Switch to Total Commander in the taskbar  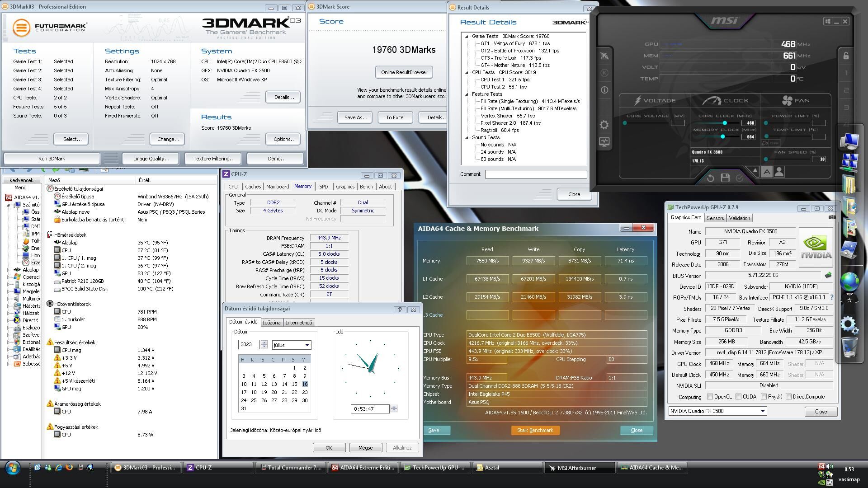[291, 468]
